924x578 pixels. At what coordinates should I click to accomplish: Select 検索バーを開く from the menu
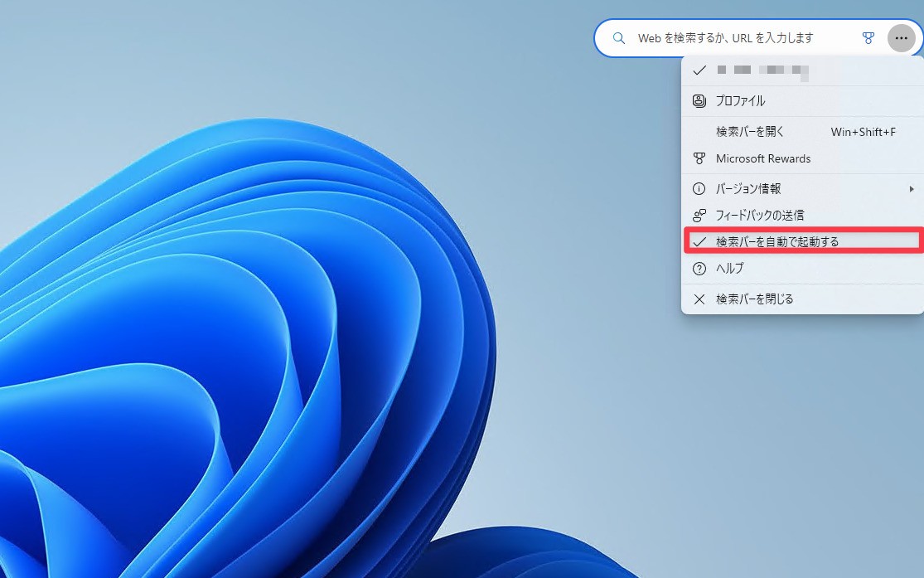coord(750,132)
